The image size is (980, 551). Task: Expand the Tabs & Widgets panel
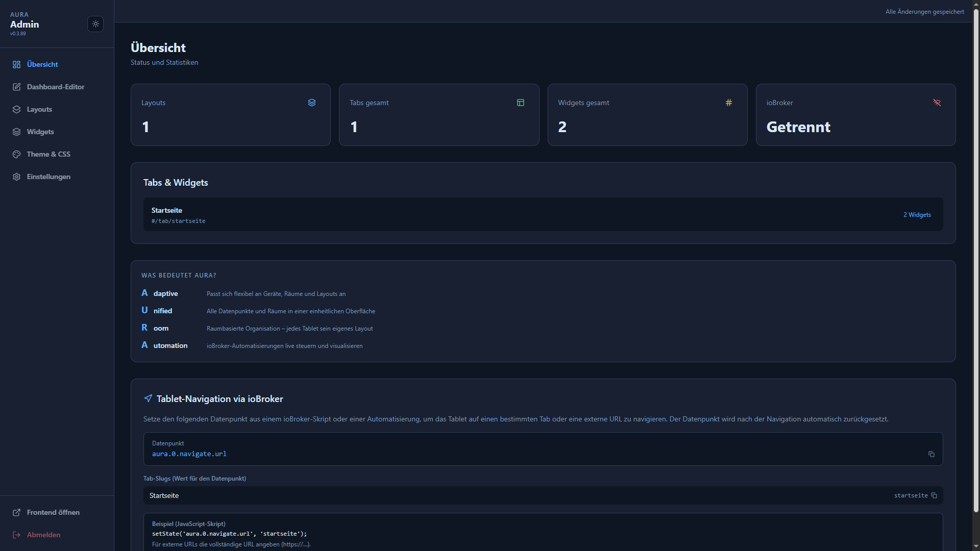175,182
